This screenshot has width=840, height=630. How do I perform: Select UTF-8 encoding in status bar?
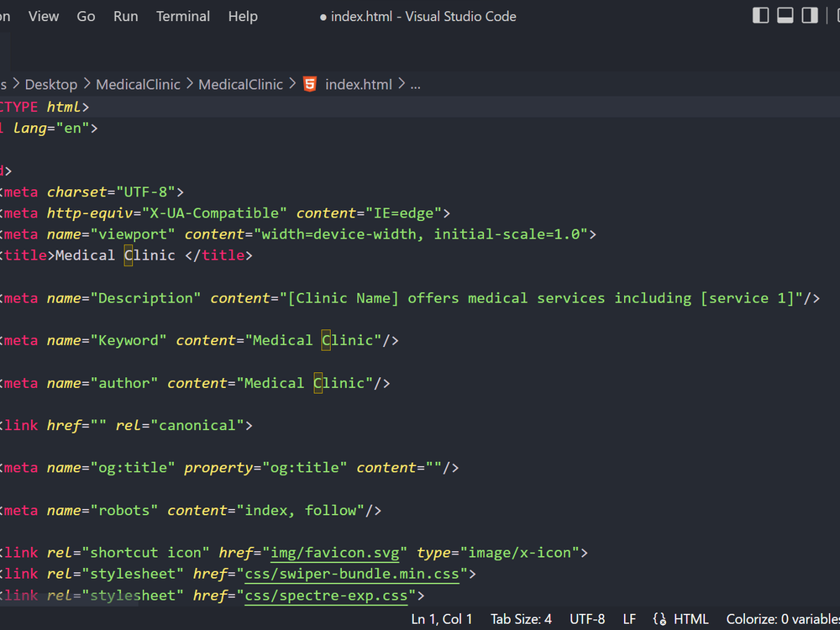pos(587,619)
